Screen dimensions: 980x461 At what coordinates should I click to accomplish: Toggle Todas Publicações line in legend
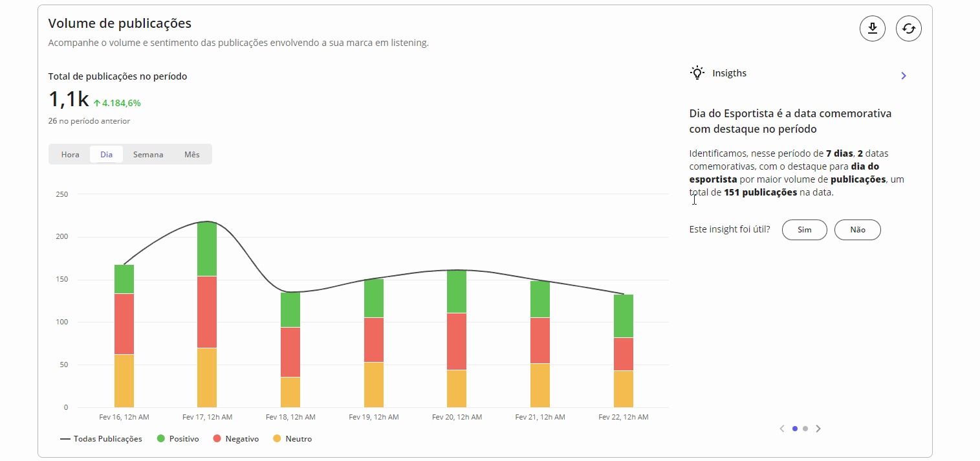[x=101, y=439]
